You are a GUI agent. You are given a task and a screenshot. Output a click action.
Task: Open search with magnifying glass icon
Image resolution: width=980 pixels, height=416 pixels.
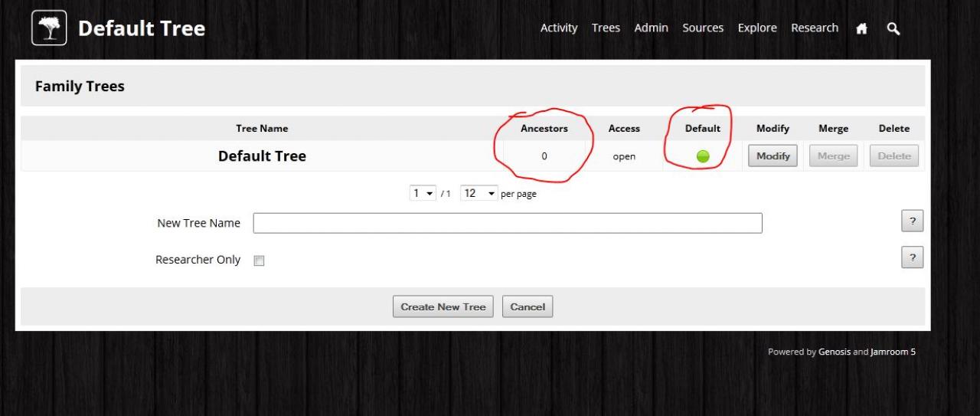[x=893, y=28]
